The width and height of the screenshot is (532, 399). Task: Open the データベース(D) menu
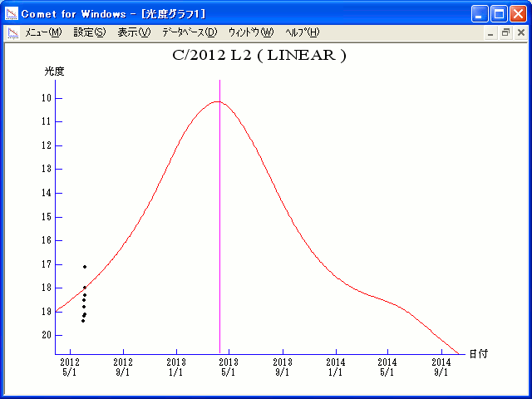(x=190, y=32)
